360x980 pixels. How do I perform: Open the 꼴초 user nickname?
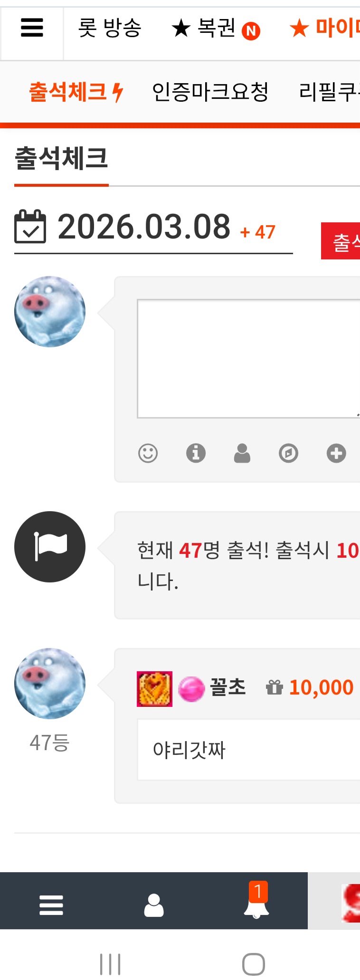click(228, 687)
